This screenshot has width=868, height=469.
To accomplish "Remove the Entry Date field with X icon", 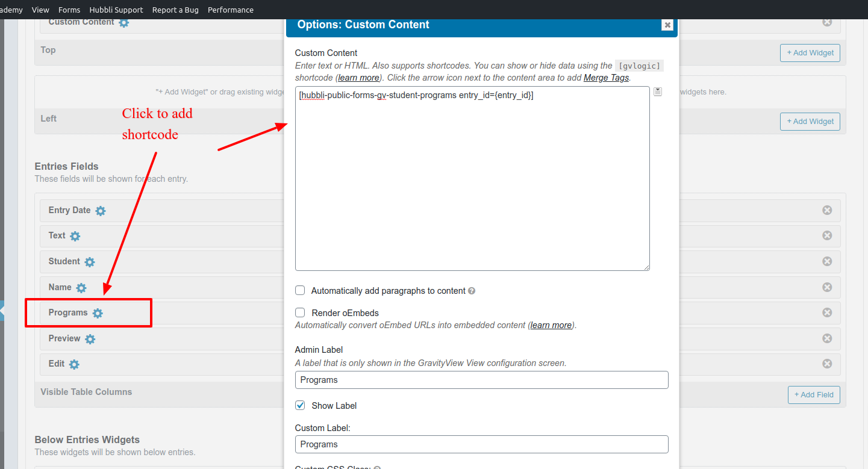I will click(827, 210).
